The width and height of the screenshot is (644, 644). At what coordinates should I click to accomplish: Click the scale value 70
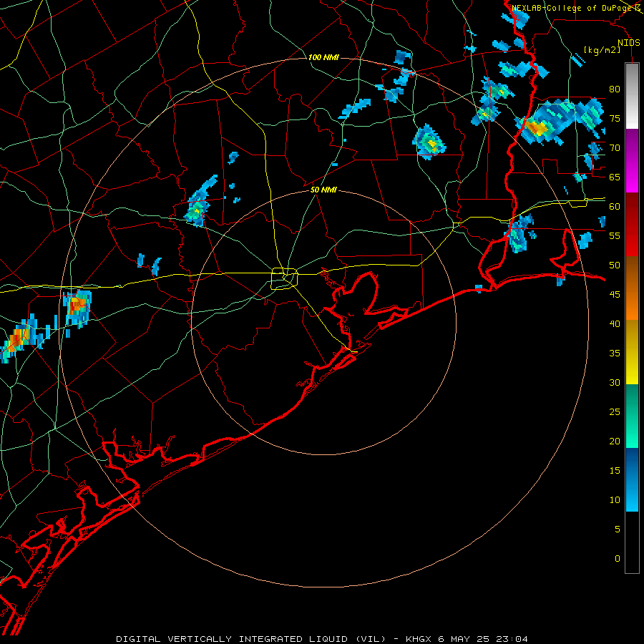tap(615, 148)
